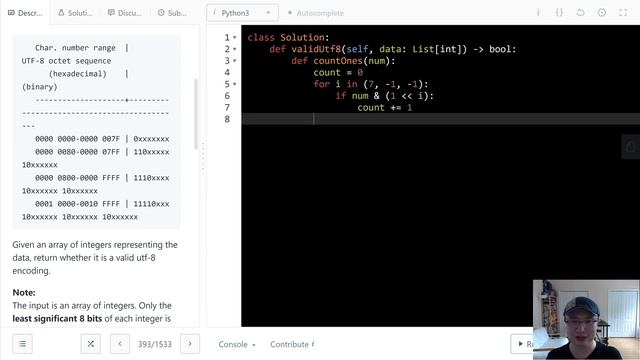The width and height of the screenshot is (640, 360).
Task: Click the editor info icon
Action: point(538,13)
